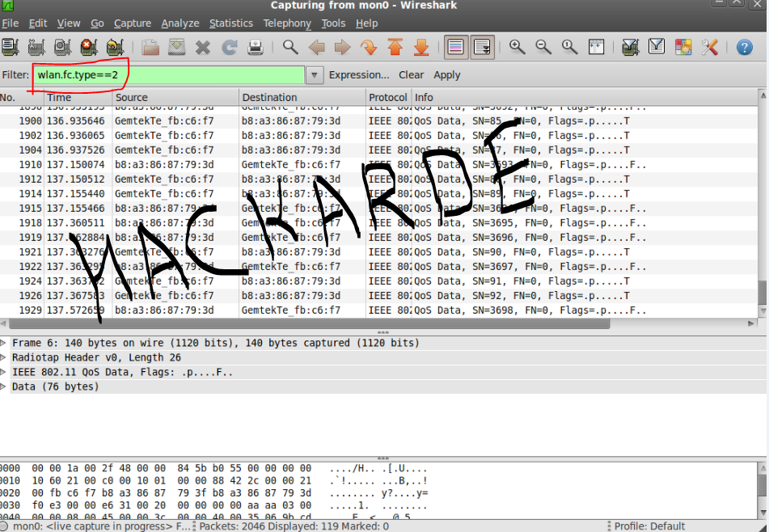Start a new live capture icon
769x532 pixels.
(62, 47)
